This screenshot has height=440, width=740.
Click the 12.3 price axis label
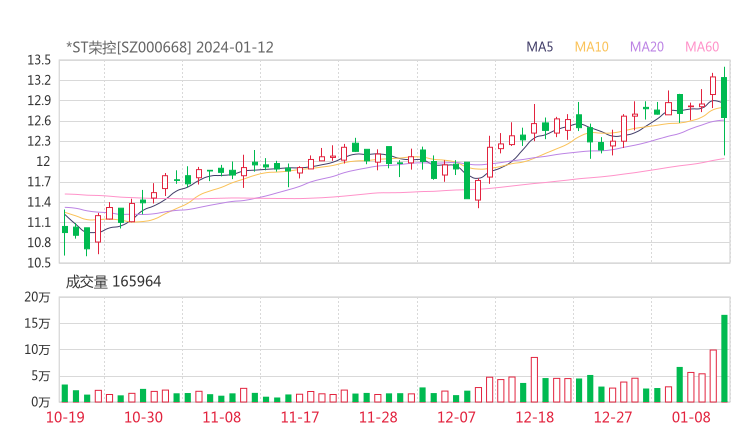(39, 141)
